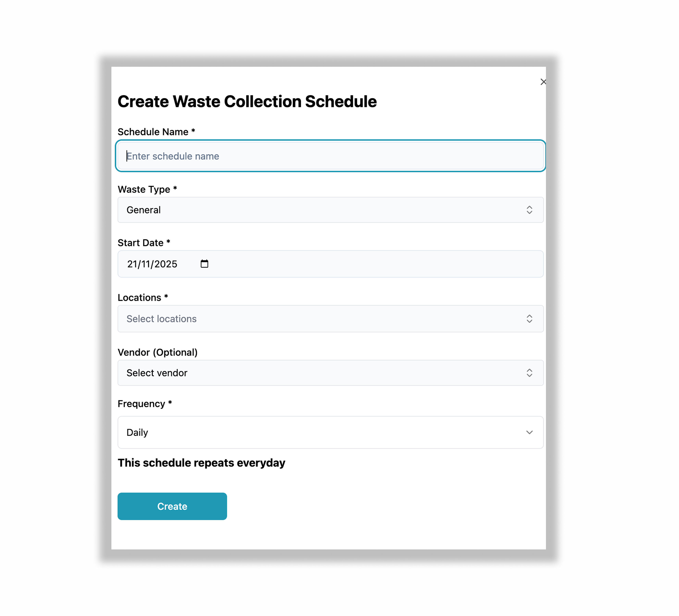Open the Waste Type dropdown showing General
The height and width of the screenshot is (616, 679).
330,210
